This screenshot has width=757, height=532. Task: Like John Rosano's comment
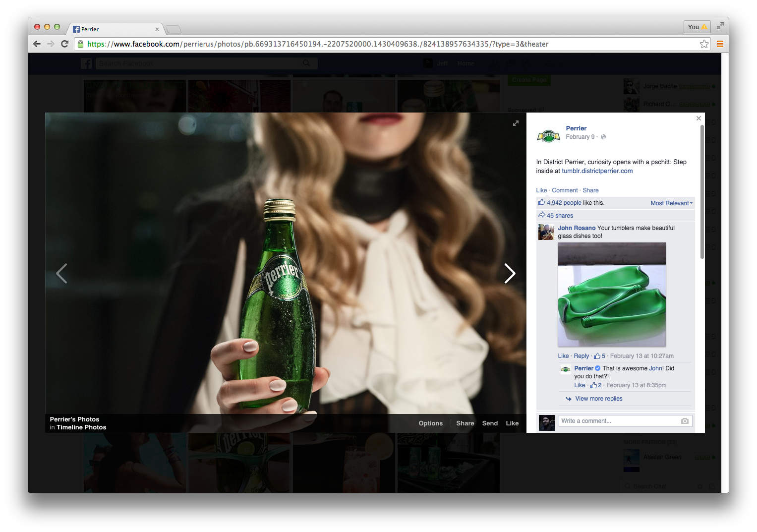point(563,356)
